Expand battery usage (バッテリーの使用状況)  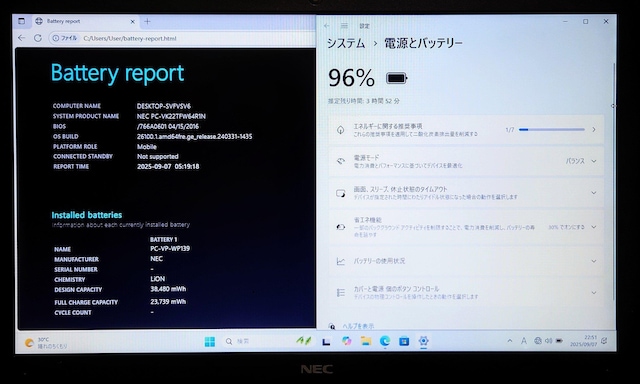[x=466, y=261]
